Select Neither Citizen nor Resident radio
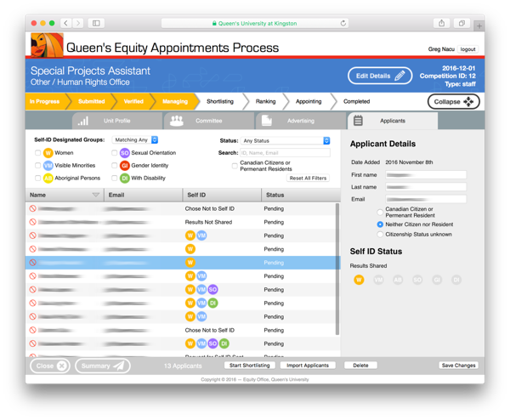This screenshot has width=510, height=420. [x=380, y=224]
